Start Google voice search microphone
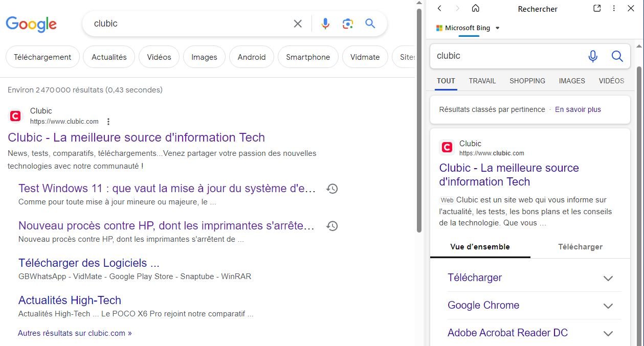 pyautogui.click(x=325, y=24)
